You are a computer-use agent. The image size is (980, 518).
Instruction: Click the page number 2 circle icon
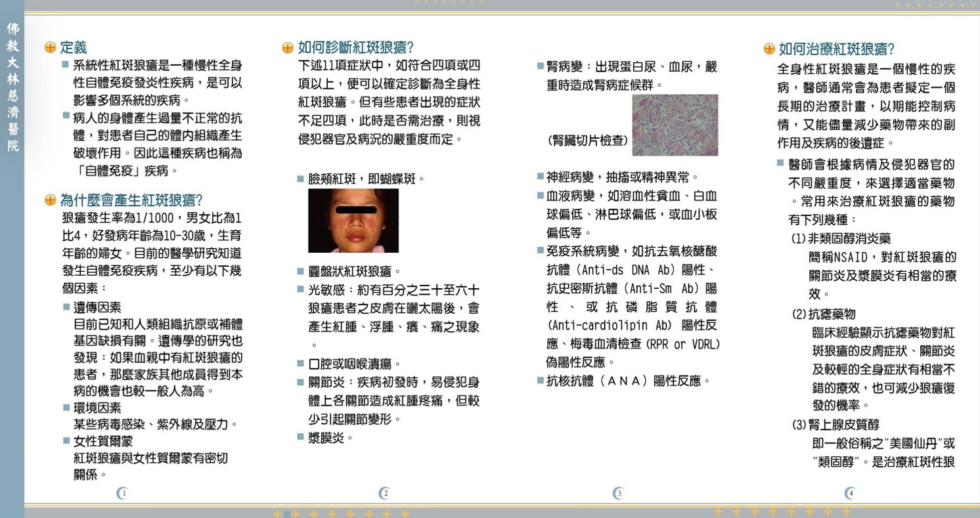[x=384, y=492]
